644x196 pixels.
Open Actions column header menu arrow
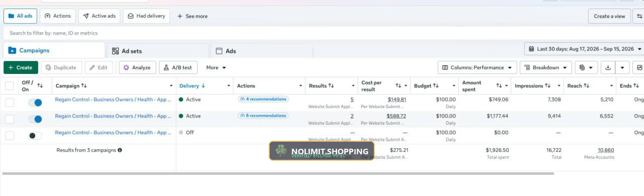point(301,86)
